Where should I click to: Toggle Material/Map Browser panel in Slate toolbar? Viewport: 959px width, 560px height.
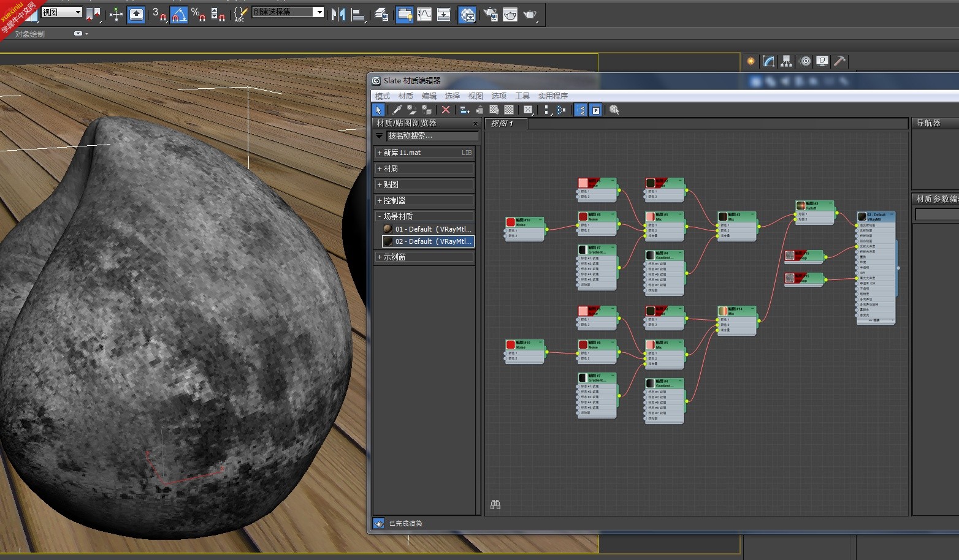point(581,110)
